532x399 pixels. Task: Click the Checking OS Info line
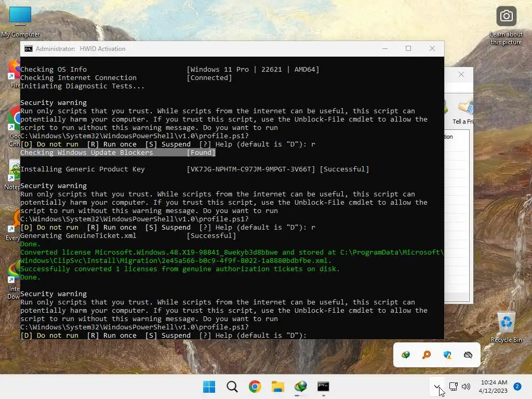(x=170, y=69)
